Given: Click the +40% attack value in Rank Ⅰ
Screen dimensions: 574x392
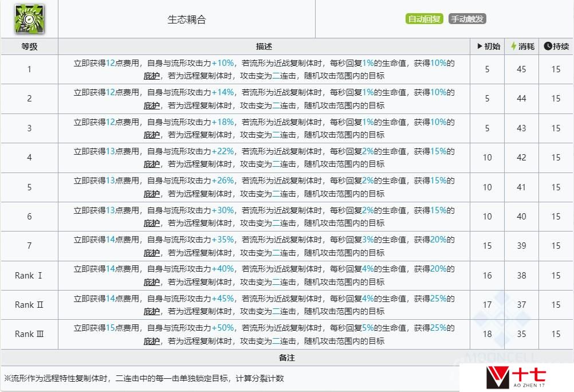Looking at the screenshot, I should (x=223, y=269).
